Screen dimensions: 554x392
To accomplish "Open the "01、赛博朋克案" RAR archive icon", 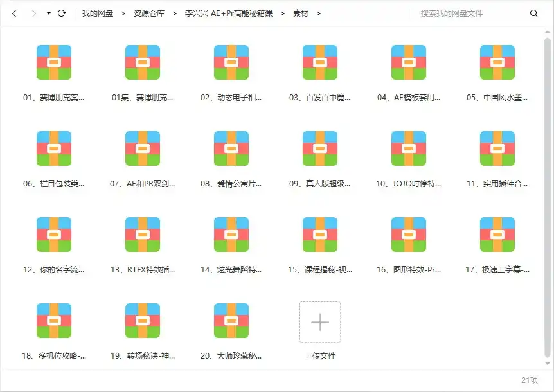I will 53,61.
